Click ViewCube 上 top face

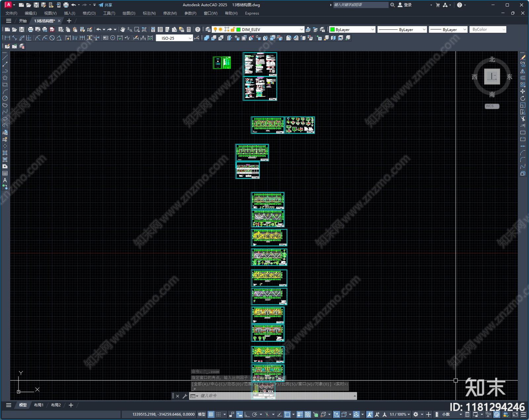pyautogui.click(x=492, y=76)
